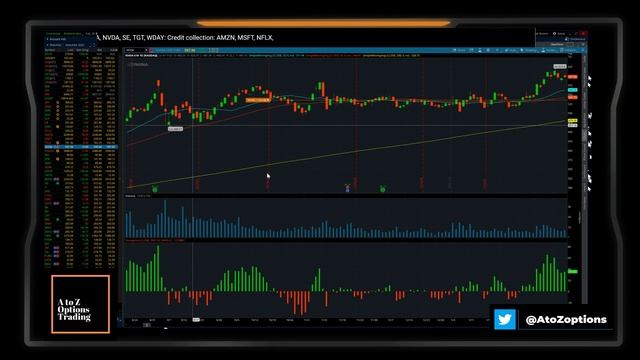Sort watchlist by the Symbol column
Screen dimensions: 640x360
[50, 50]
